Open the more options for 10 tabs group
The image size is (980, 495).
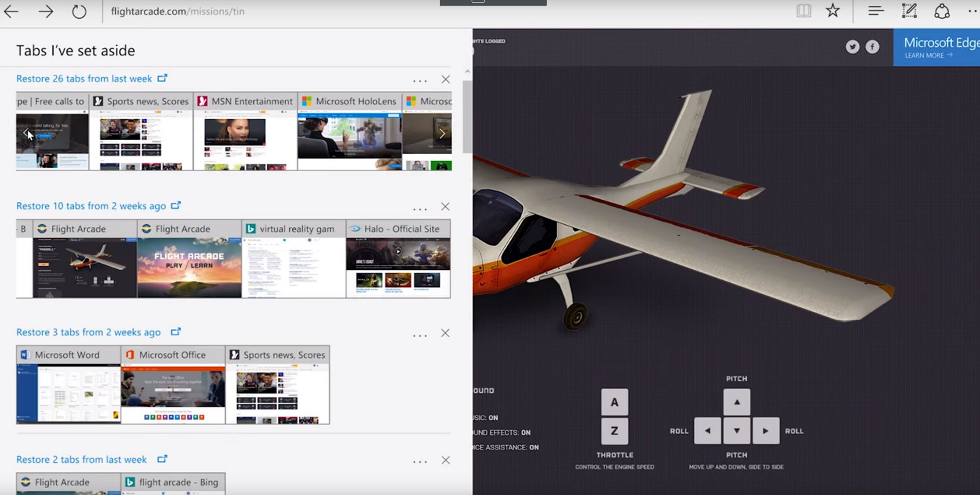point(420,209)
